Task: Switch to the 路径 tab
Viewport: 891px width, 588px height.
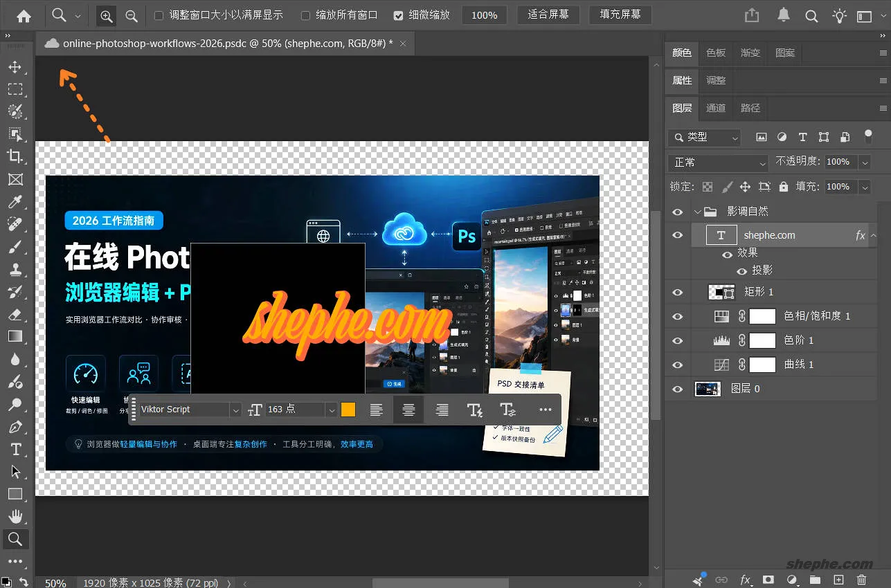Action: click(750, 108)
